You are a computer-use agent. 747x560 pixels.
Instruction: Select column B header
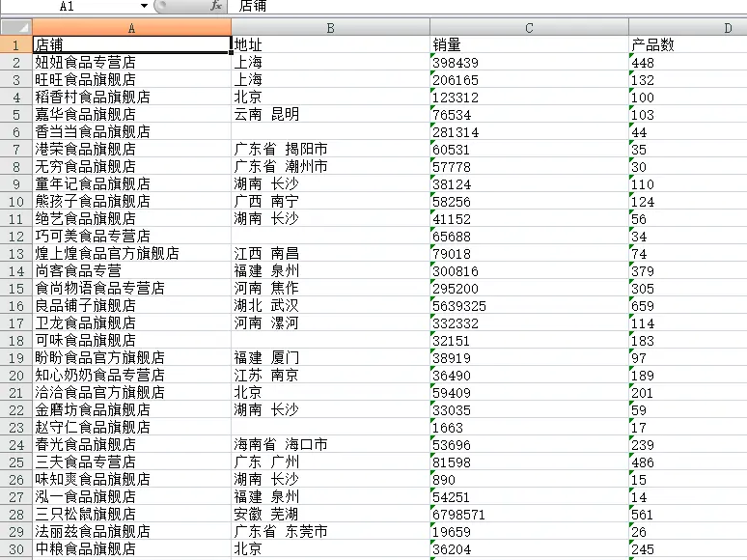tap(331, 28)
